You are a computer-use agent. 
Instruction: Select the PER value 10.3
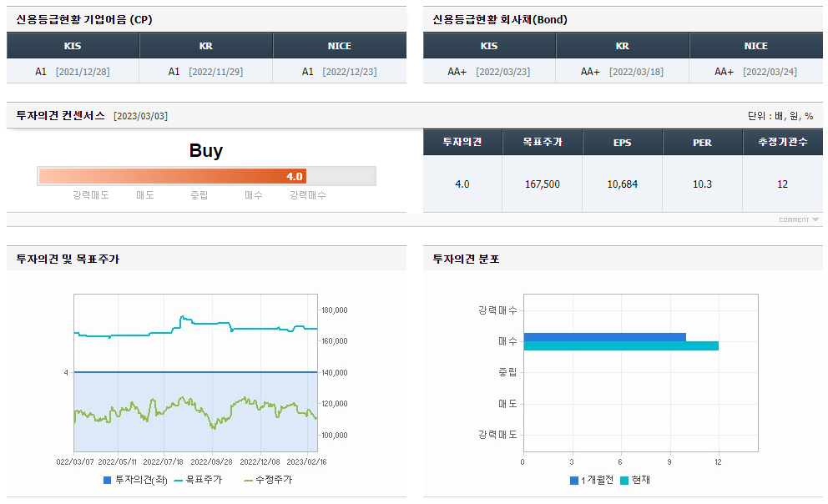coord(702,184)
